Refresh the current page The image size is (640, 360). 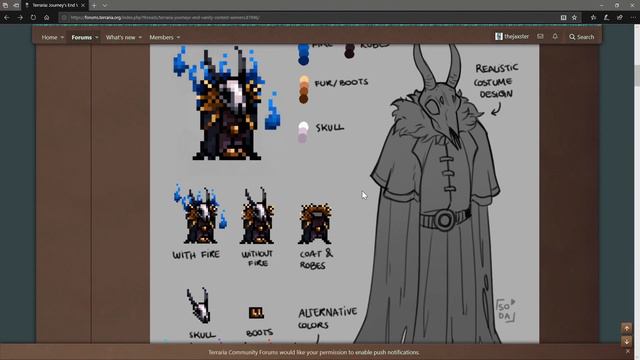tap(33, 18)
